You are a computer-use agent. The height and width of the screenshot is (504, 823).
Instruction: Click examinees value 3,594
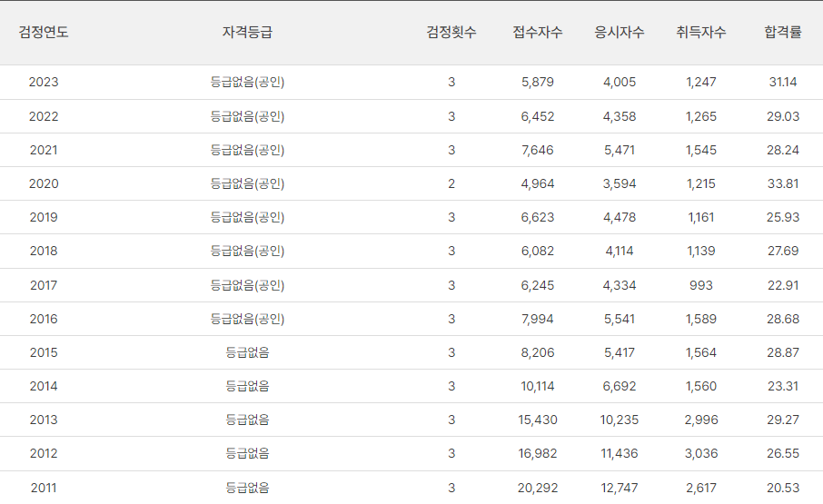tap(620, 183)
